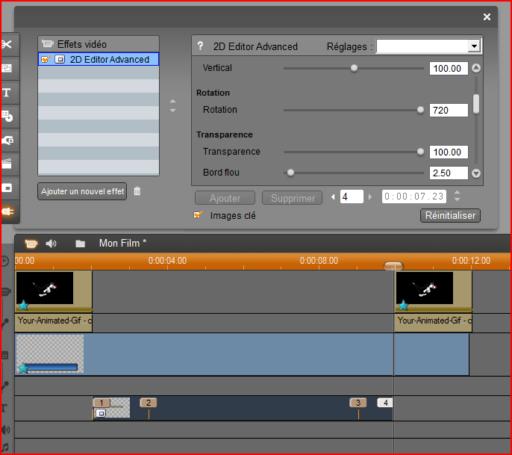Select keyframe marker 3 on the timeline

358,403
